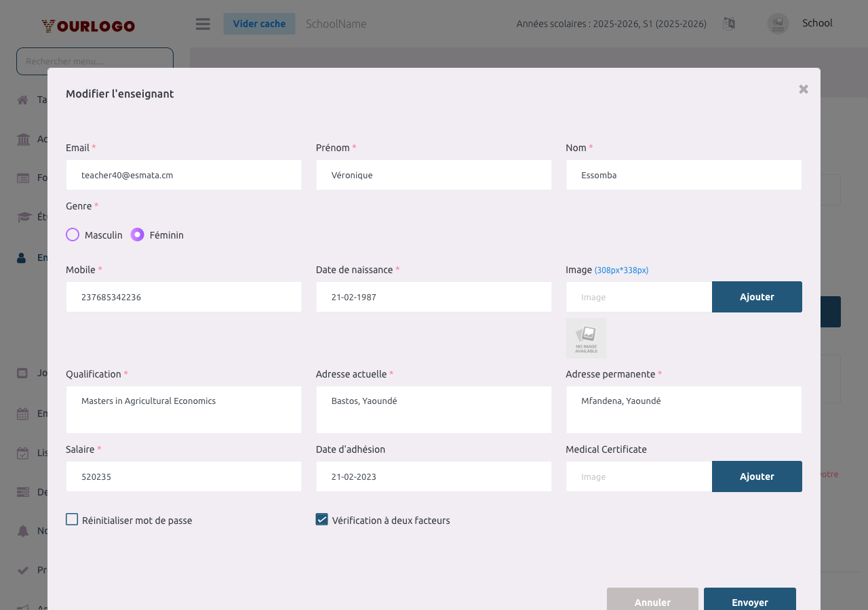Disable Vérification à deux facteurs checkbox
The height and width of the screenshot is (610, 868).
(x=322, y=519)
